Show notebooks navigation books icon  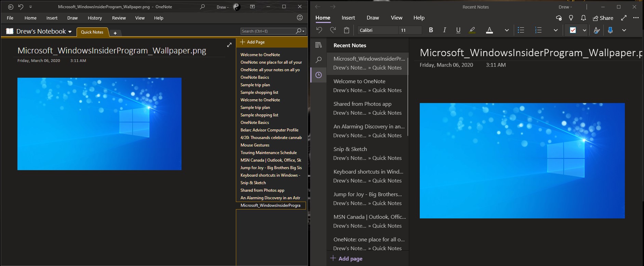(319, 45)
